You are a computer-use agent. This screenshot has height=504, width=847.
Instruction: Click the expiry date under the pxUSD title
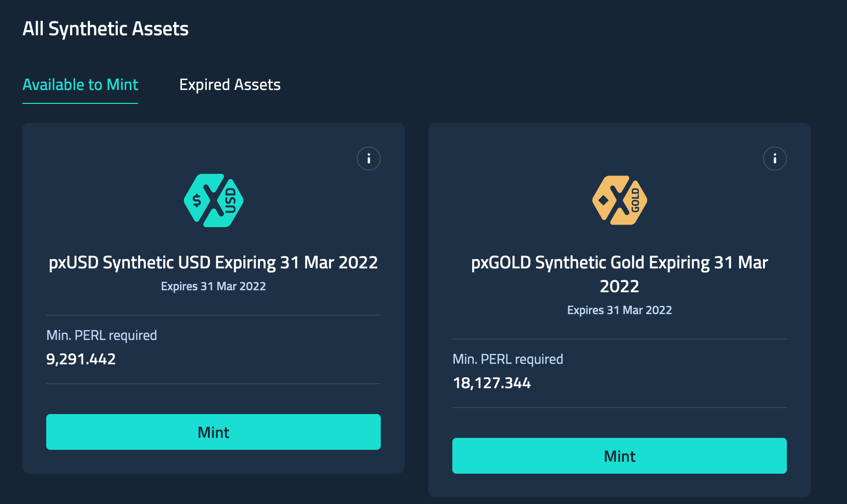point(213,286)
